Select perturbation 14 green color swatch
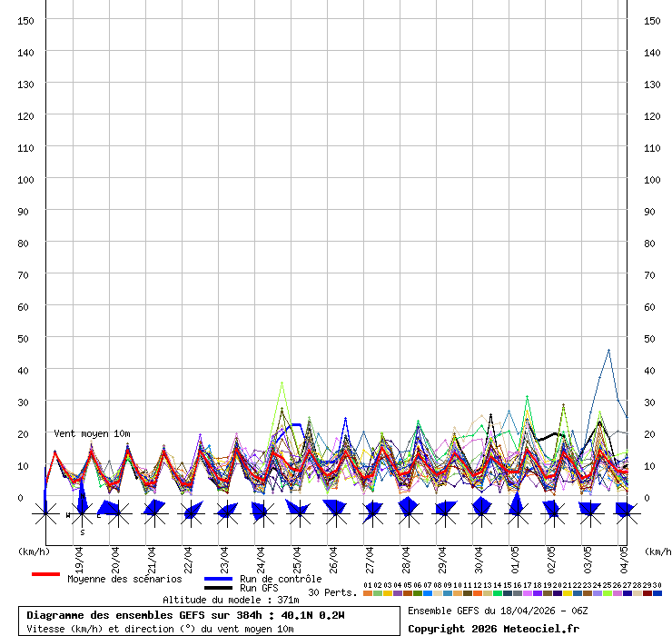The height and width of the screenshot is (636, 672). [x=498, y=593]
